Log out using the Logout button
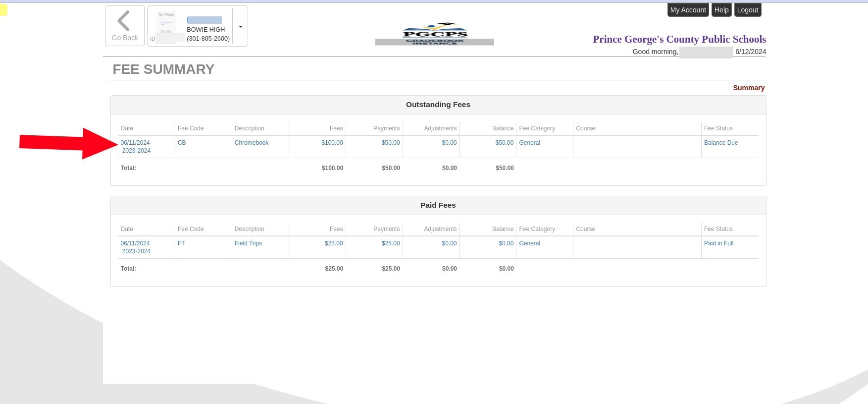Viewport: 868px width, 404px height. click(747, 10)
